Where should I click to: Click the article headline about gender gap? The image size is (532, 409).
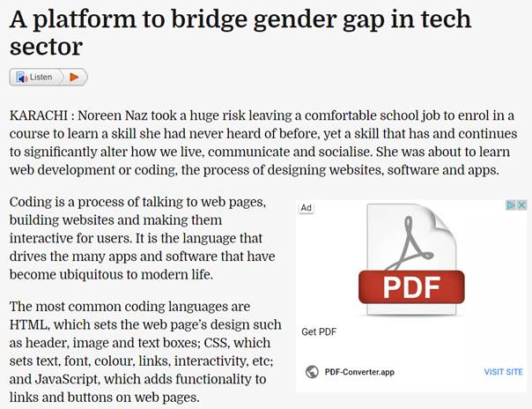tap(240, 33)
